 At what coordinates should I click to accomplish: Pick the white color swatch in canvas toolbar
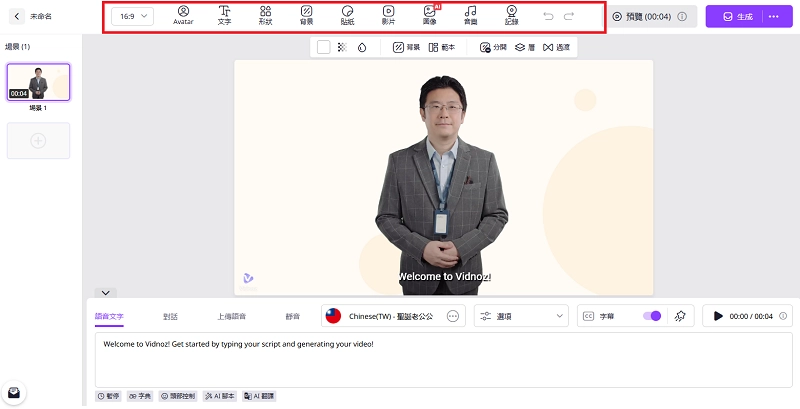pyautogui.click(x=323, y=47)
